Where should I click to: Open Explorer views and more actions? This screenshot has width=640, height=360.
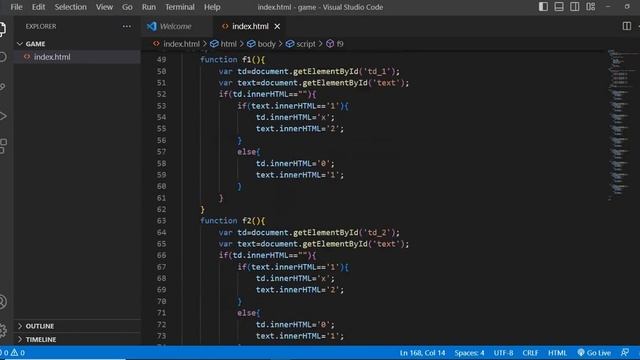pos(127,26)
